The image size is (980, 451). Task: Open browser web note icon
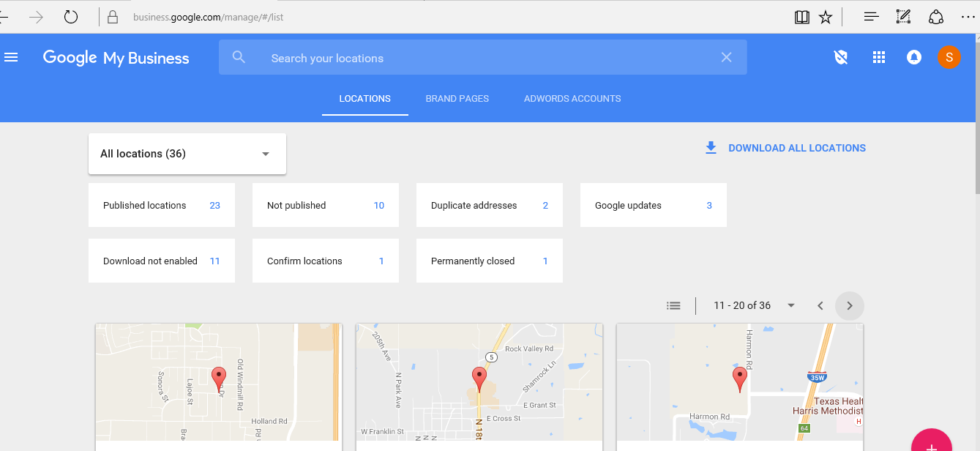pyautogui.click(x=903, y=17)
